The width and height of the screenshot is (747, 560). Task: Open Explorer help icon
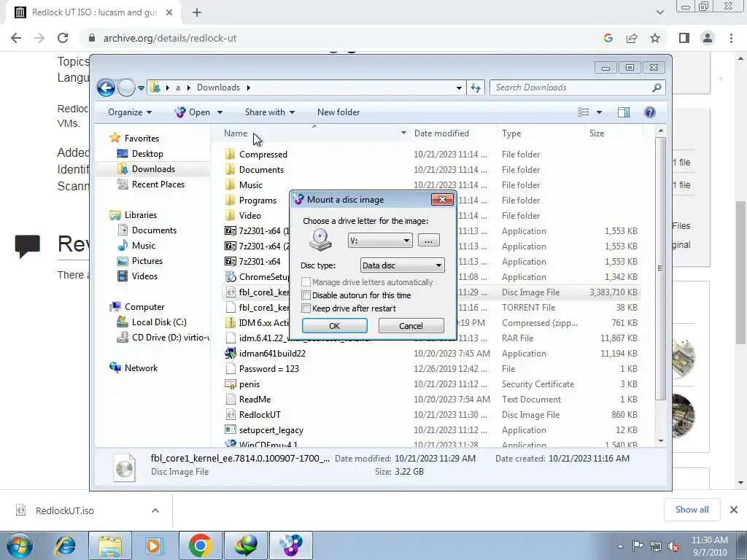649,112
